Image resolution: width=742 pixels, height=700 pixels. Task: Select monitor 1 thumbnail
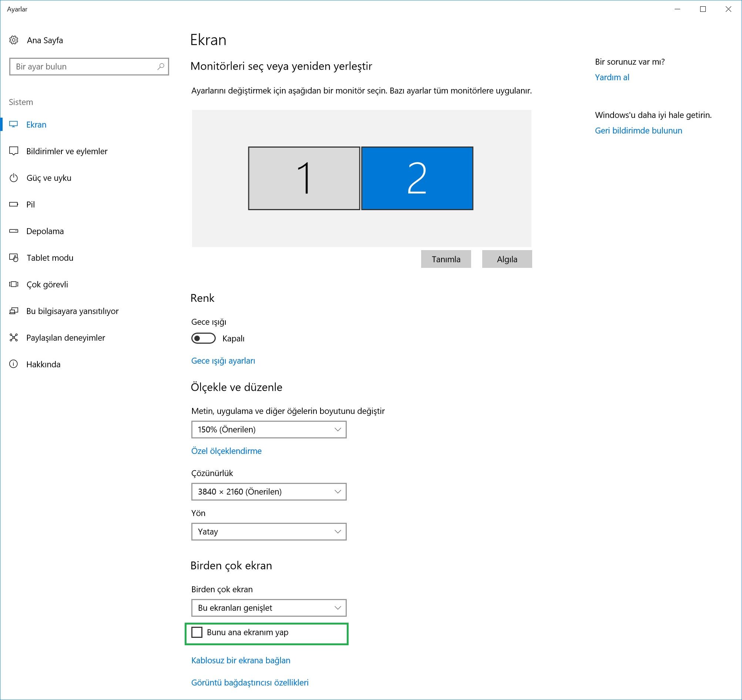tap(304, 178)
